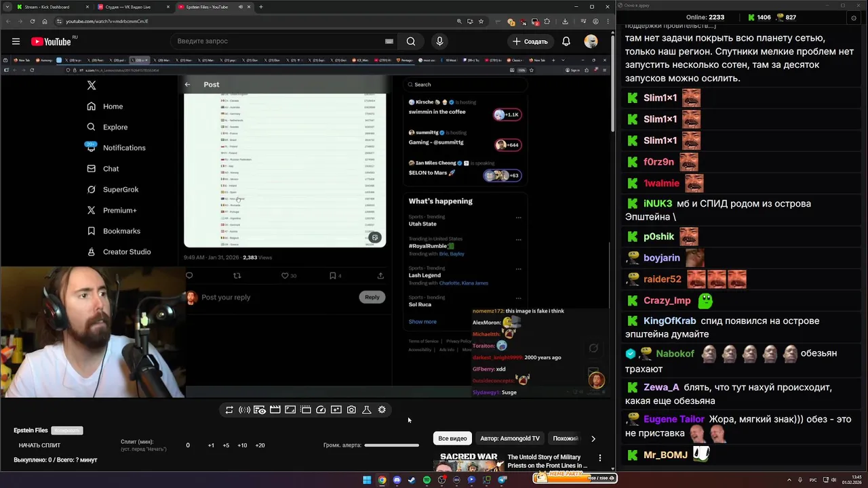Add +20 minutes to split

[260, 445]
